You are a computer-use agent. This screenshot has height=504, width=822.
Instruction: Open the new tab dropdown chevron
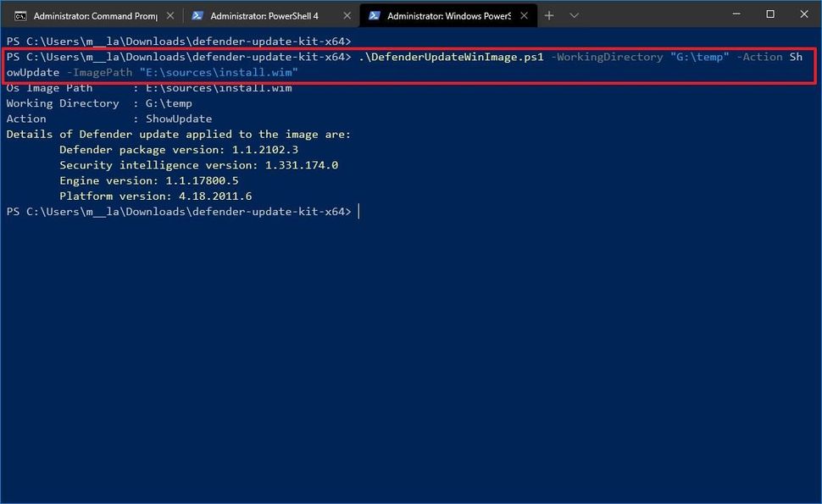575,15
